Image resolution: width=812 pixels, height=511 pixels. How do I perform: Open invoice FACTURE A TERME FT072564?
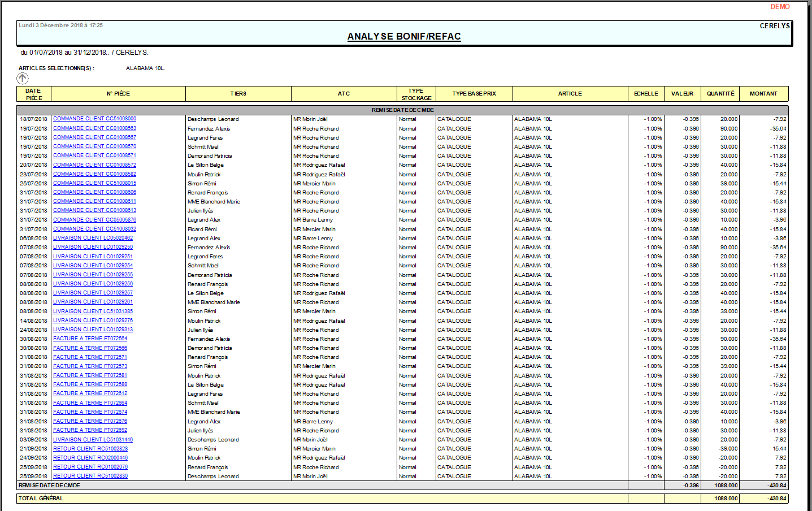[90, 339]
